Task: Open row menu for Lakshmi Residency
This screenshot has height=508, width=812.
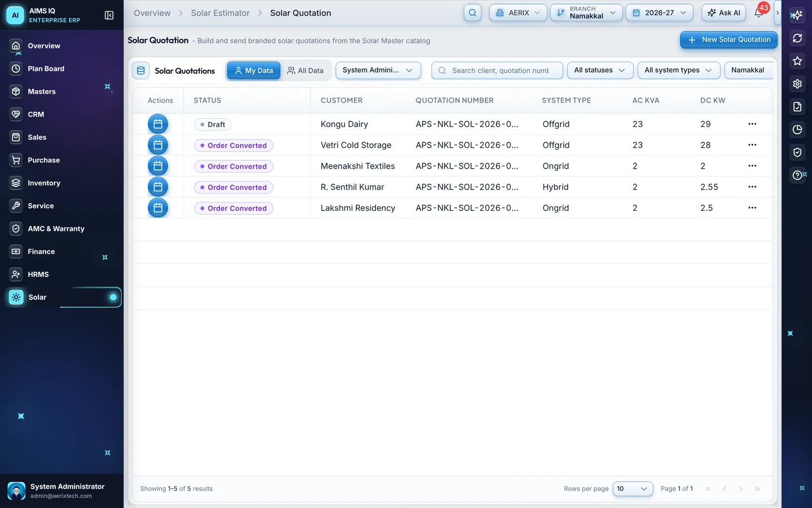Action: (752, 208)
